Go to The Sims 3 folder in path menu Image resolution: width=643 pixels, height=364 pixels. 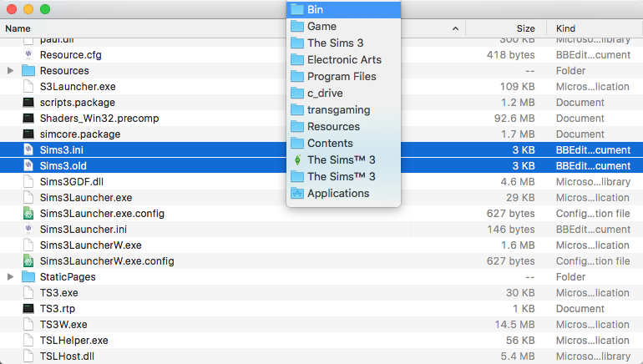tap(343, 43)
